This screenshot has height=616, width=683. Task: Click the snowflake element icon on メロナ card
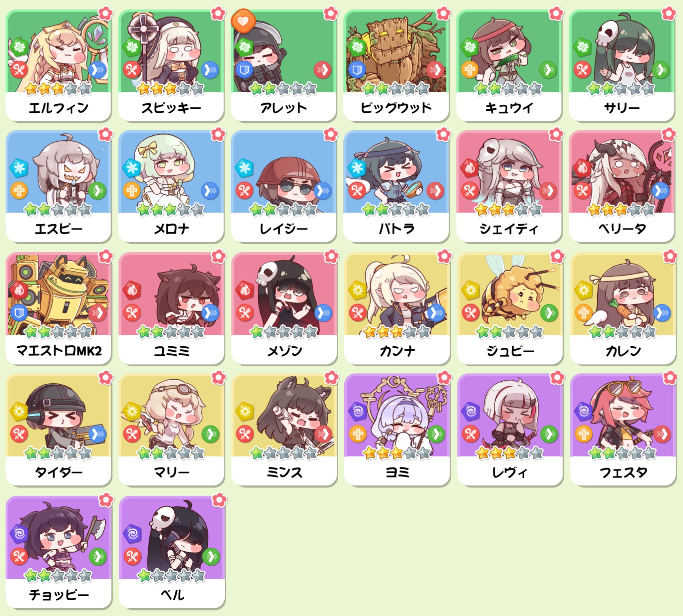tap(132, 168)
